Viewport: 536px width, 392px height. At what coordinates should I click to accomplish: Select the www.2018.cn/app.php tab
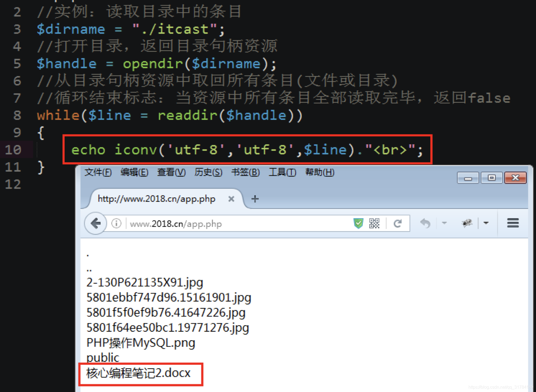point(156,199)
